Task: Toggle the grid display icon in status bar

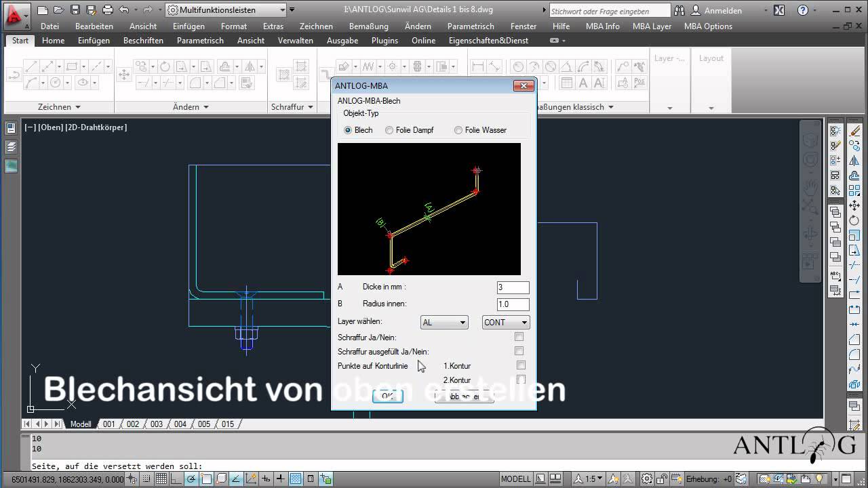Action: coord(161,479)
